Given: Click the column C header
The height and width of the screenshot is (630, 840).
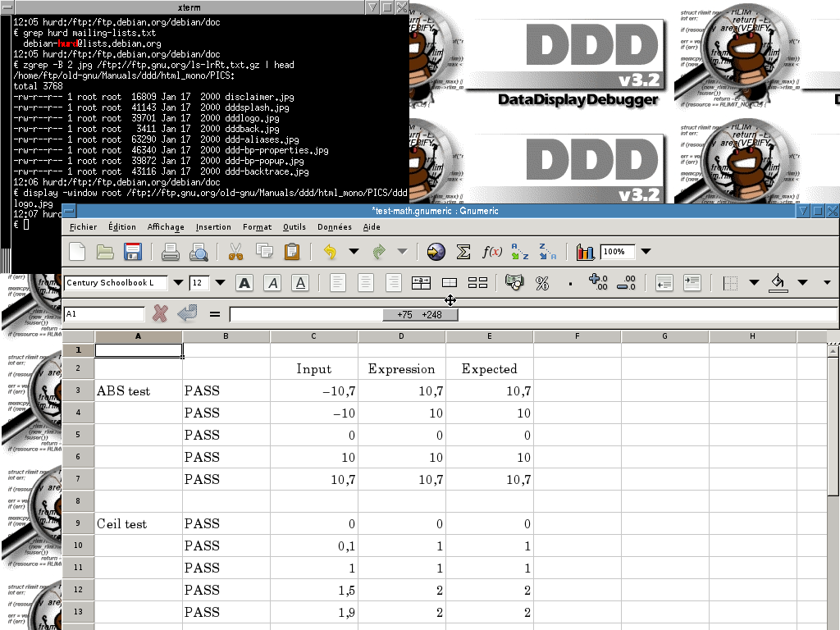Looking at the screenshot, I should click(x=313, y=336).
